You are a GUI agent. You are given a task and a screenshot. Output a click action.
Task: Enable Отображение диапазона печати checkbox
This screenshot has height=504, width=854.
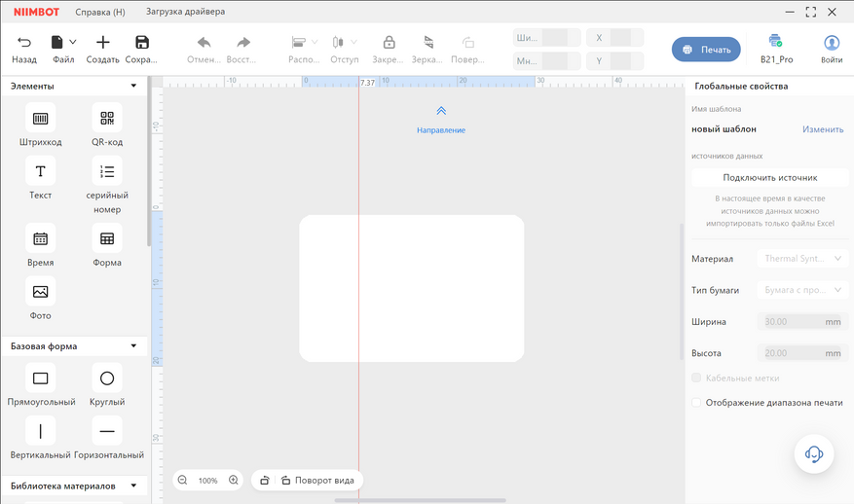(696, 403)
